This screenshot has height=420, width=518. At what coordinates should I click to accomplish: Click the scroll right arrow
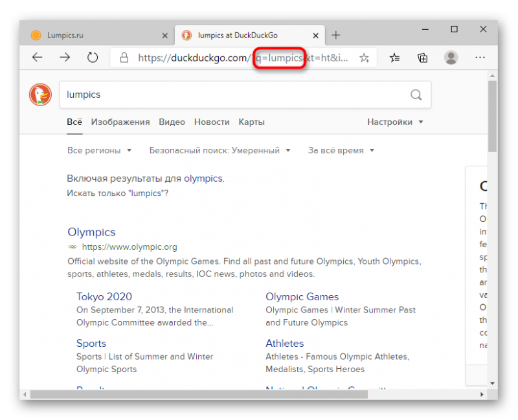coord(482,395)
